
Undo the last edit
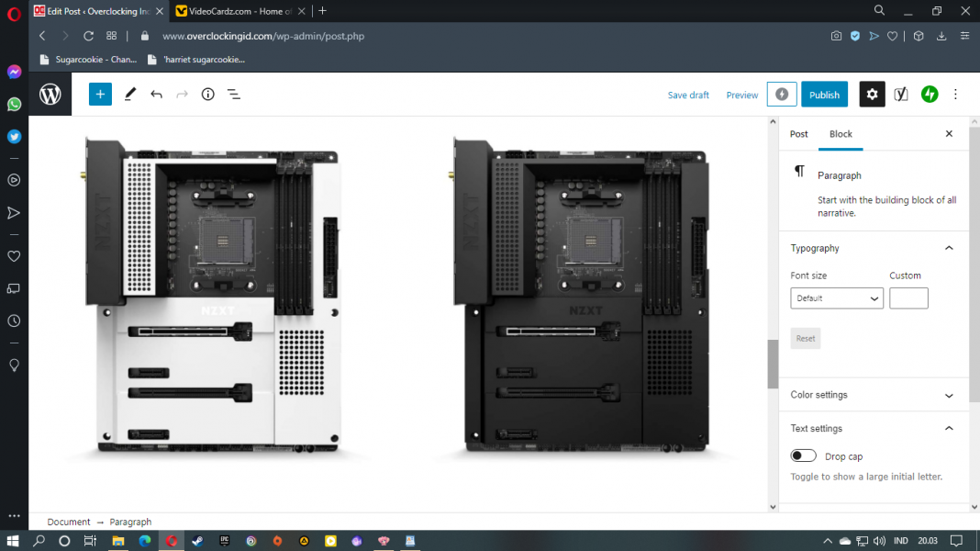156,95
